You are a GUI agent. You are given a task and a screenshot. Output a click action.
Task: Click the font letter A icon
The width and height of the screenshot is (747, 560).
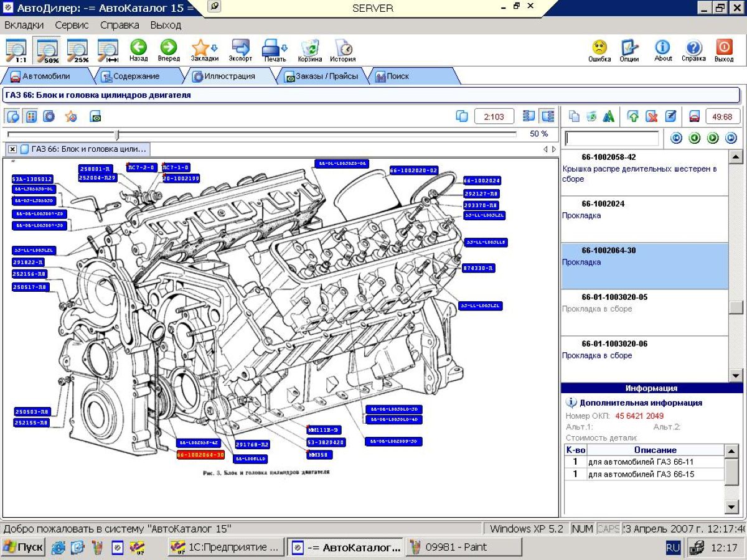pyautogui.click(x=609, y=116)
